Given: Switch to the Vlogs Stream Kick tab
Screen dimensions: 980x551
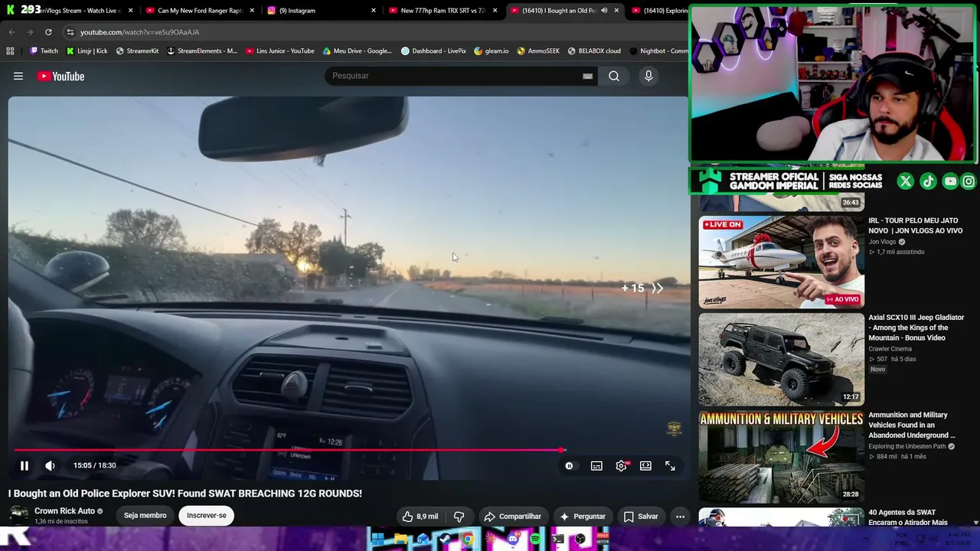Looking at the screenshot, I should pyautogui.click(x=73, y=11).
